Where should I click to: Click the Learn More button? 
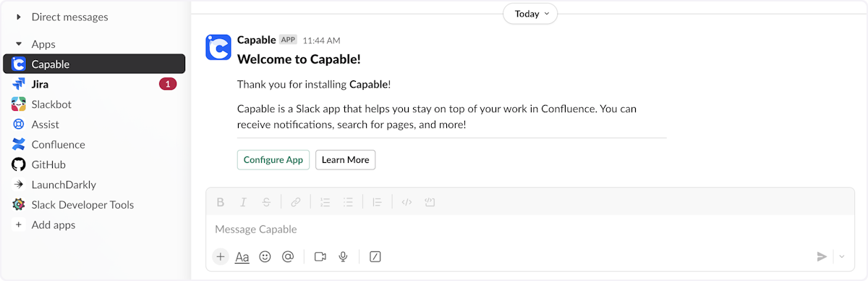tap(345, 159)
